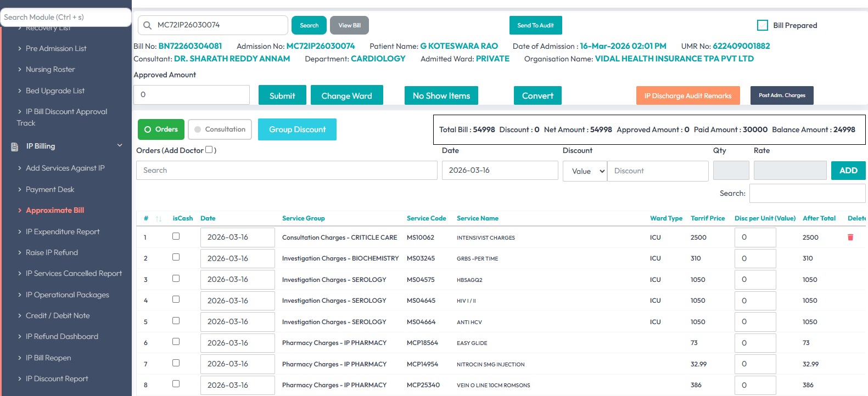
Task: Sort by Tarrif Price column header
Action: pos(708,218)
